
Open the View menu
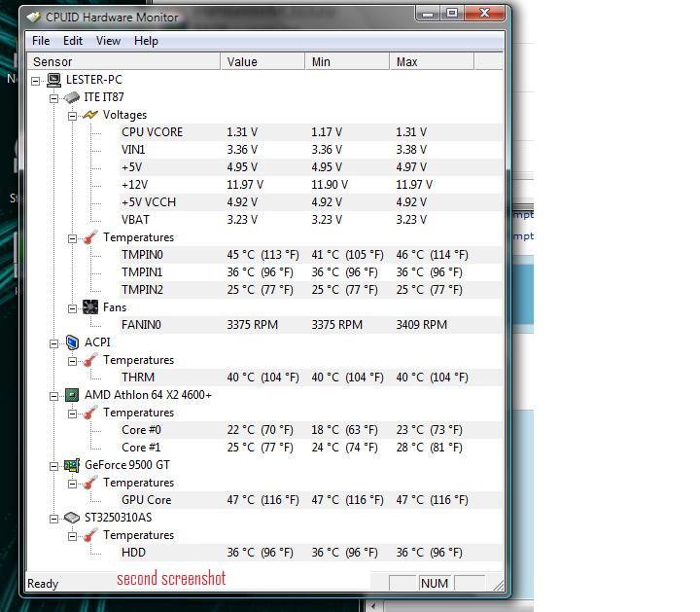[x=108, y=41]
